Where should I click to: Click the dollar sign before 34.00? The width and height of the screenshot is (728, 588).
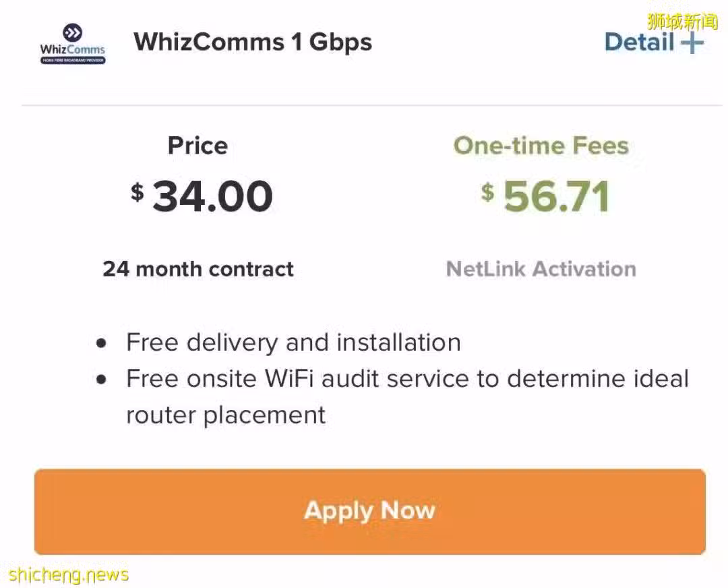[x=138, y=192]
